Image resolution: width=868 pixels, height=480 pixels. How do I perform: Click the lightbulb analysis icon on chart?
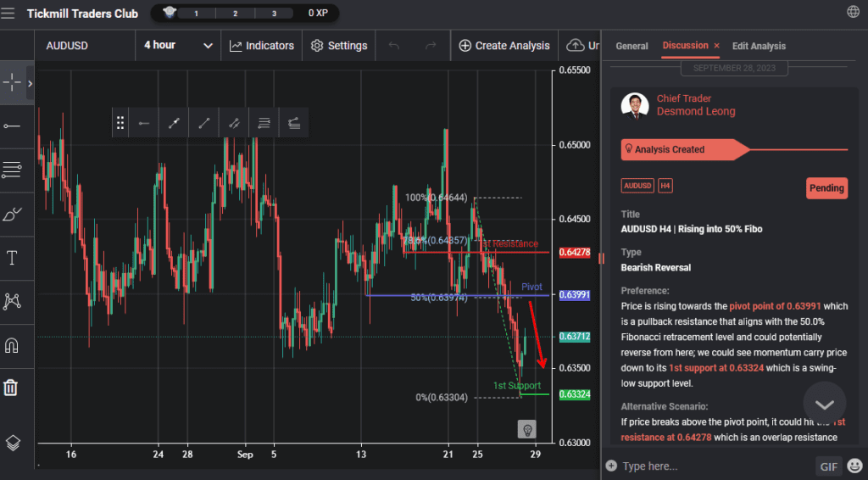pyautogui.click(x=526, y=429)
